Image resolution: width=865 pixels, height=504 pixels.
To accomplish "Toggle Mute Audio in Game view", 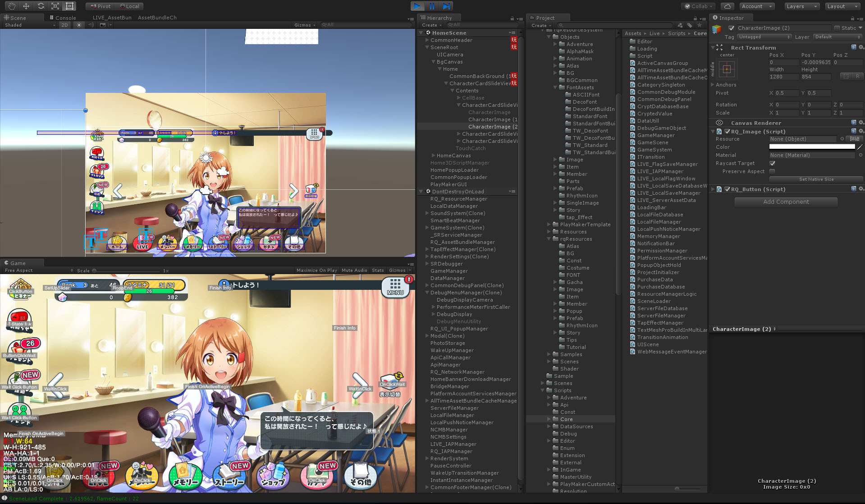I will click(354, 270).
